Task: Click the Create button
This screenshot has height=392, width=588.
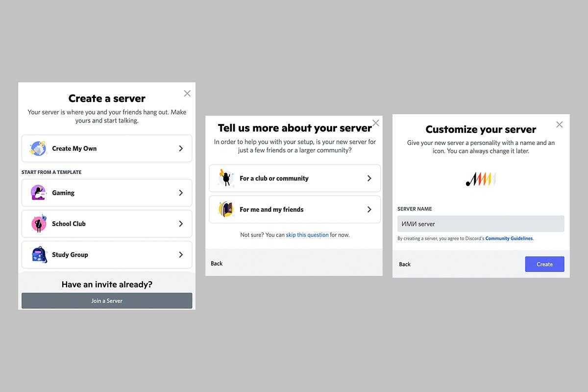Action: point(544,264)
